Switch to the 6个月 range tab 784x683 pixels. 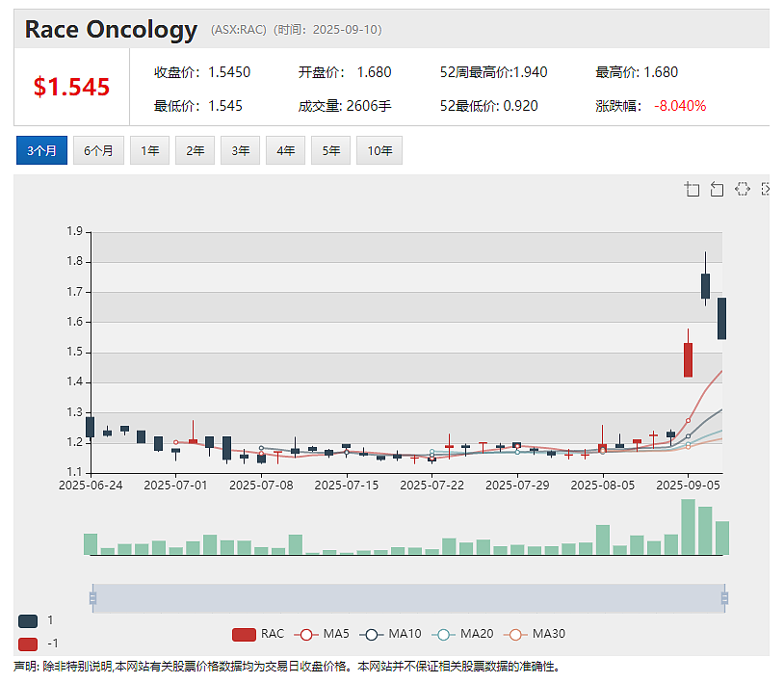(98, 150)
